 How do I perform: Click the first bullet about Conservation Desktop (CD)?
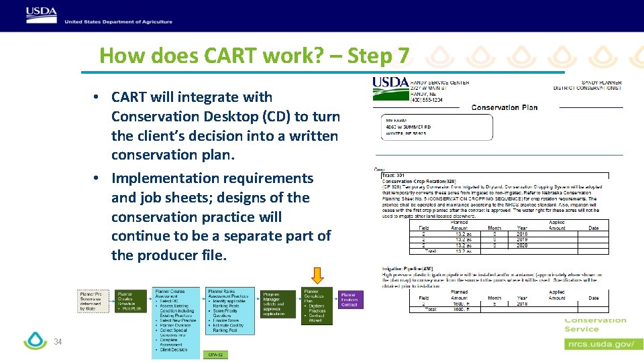tap(225, 126)
